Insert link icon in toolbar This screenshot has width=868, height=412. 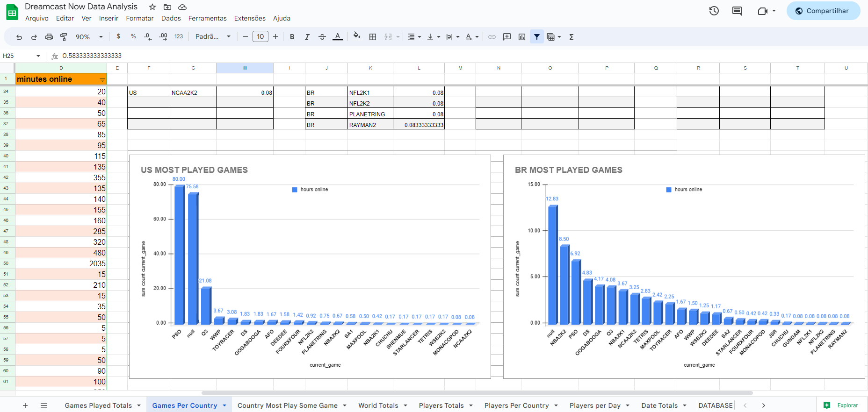[492, 37]
